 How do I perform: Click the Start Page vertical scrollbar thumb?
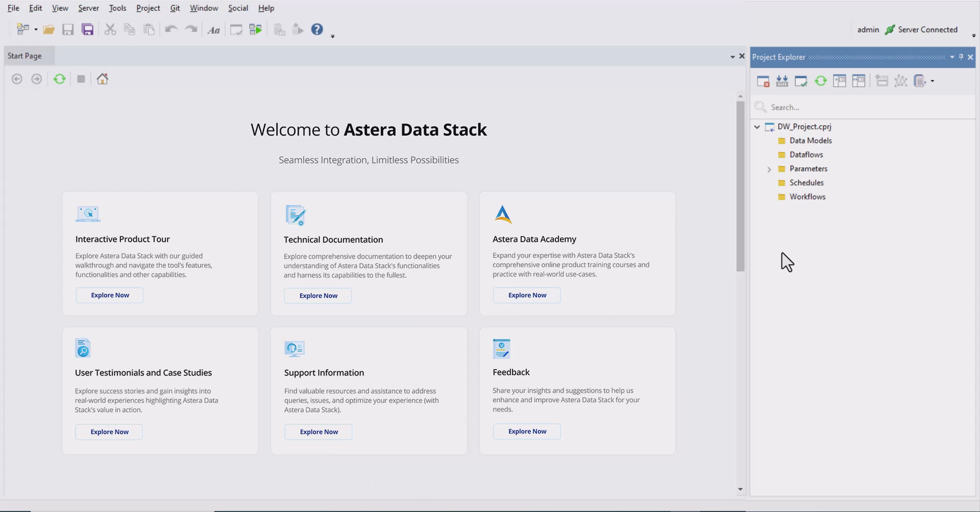[741, 186]
